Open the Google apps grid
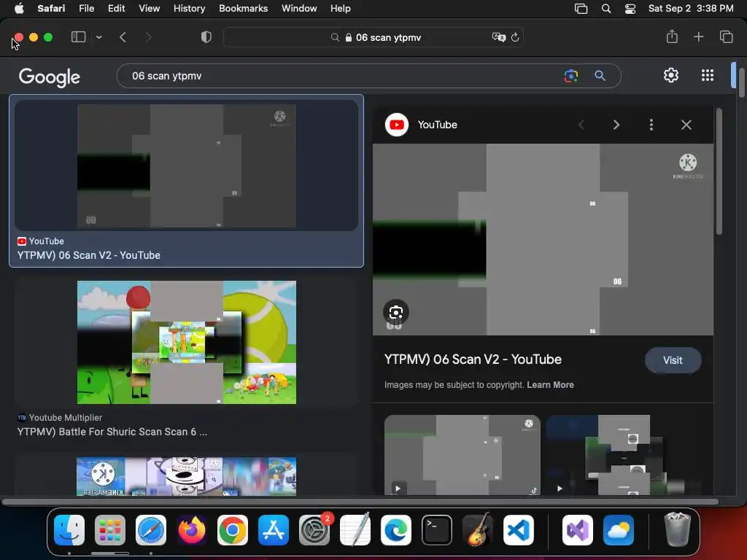This screenshot has width=747, height=560. point(708,75)
